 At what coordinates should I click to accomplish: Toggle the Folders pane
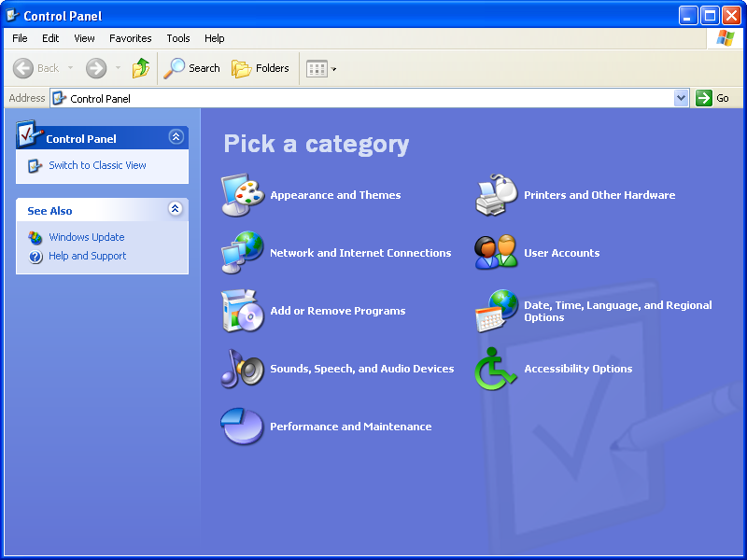[260, 68]
